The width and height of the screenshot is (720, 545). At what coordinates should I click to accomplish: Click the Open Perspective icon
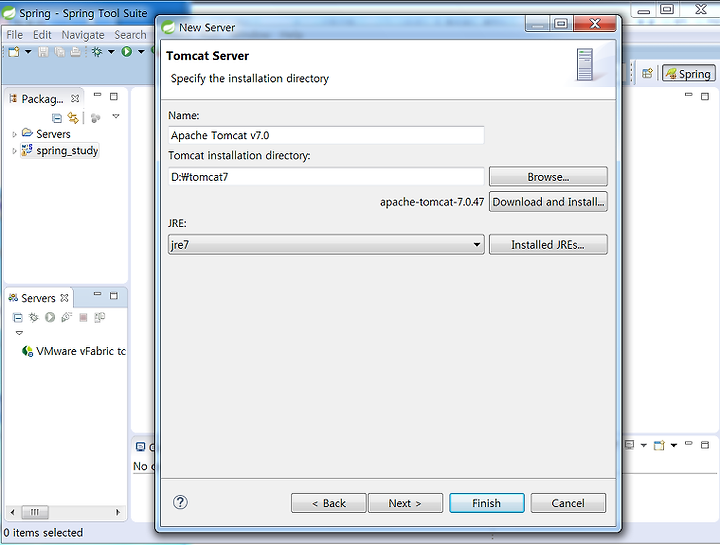point(647,73)
